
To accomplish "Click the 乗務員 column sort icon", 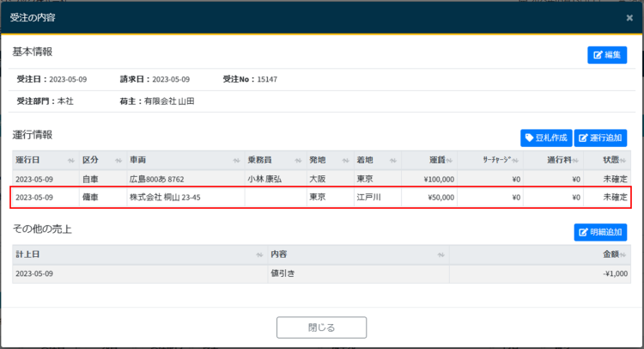I will [298, 161].
